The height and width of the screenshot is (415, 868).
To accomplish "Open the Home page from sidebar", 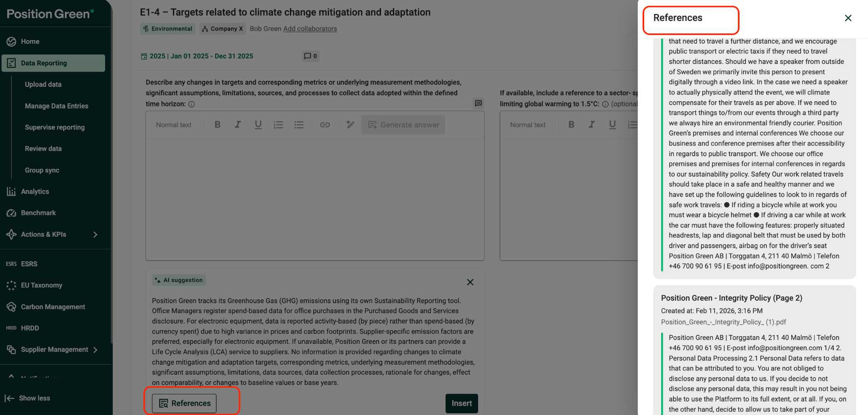I will (x=30, y=41).
